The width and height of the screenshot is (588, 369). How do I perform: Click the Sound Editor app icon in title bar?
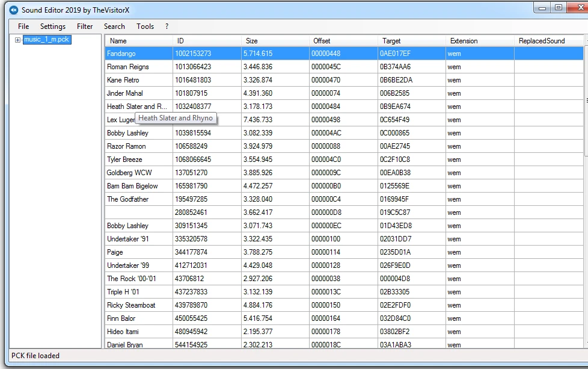pyautogui.click(x=13, y=10)
